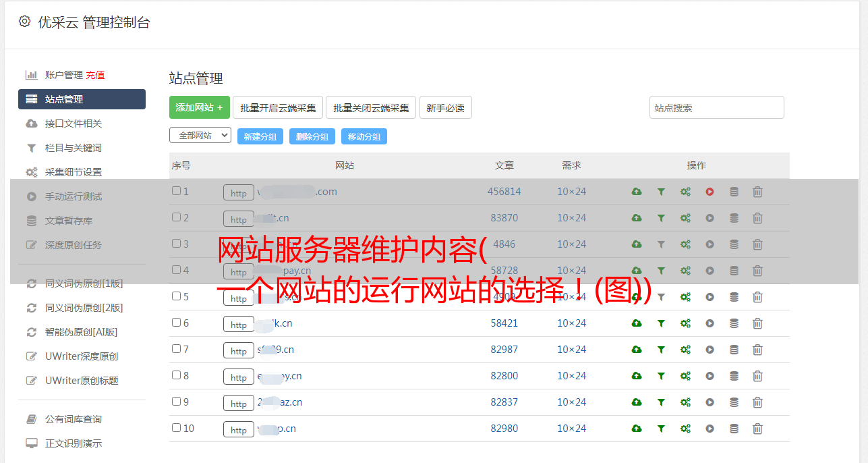Tick the checkbox for site row 2
Image resolution: width=868 pixels, height=463 pixels.
(177, 217)
